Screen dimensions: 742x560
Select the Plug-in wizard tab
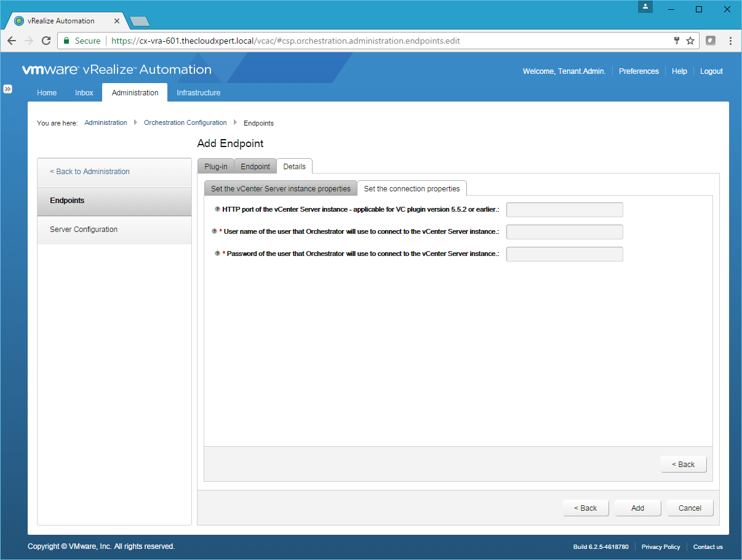click(x=216, y=167)
